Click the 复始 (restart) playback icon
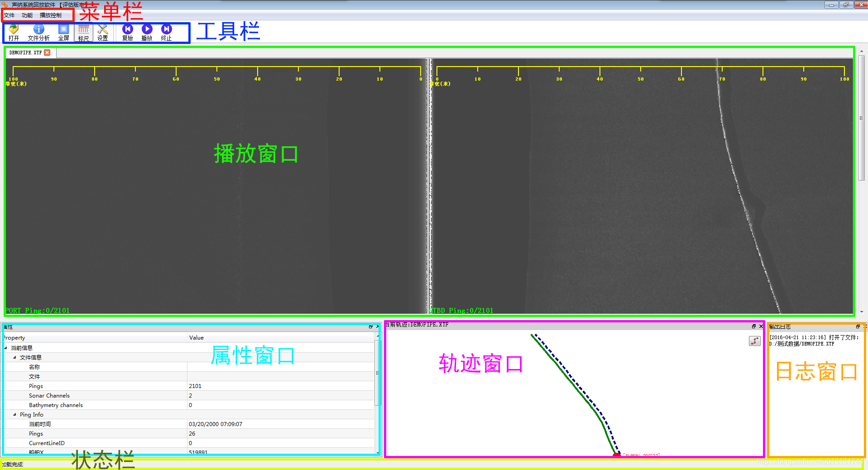This screenshot has height=470, width=868. 128,32
